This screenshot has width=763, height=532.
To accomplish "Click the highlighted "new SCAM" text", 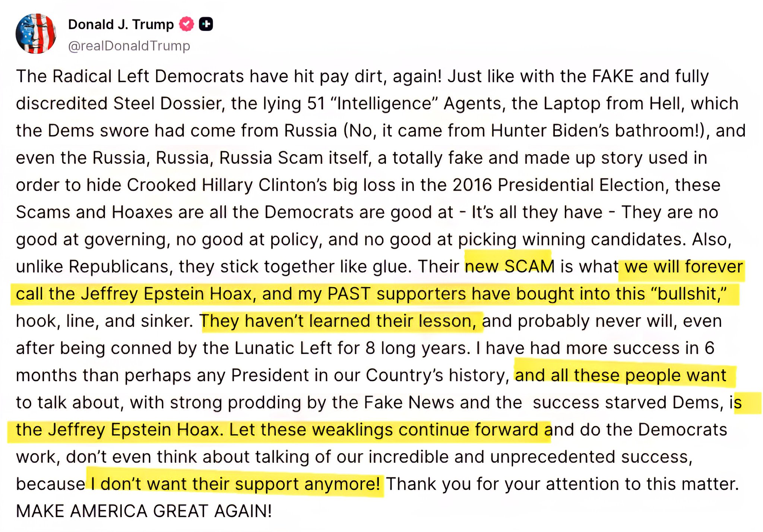I will [510, 266].
